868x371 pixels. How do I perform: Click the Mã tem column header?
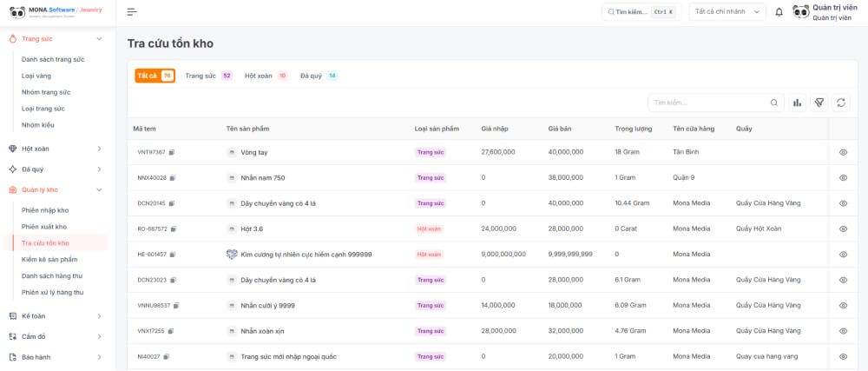(x=144, y=129)
